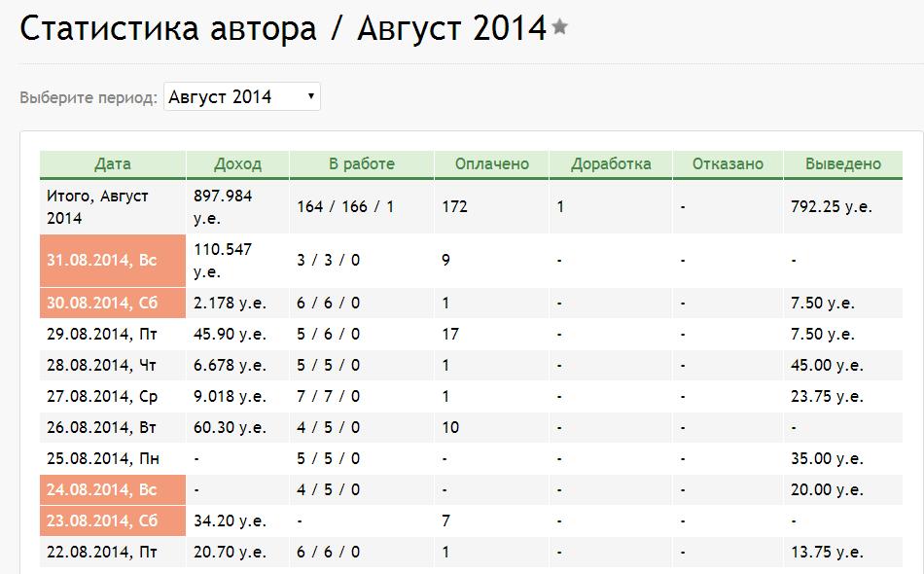Click the Доход column header
Viewport: 924px width, 574px height.
[x=237, y=164]
